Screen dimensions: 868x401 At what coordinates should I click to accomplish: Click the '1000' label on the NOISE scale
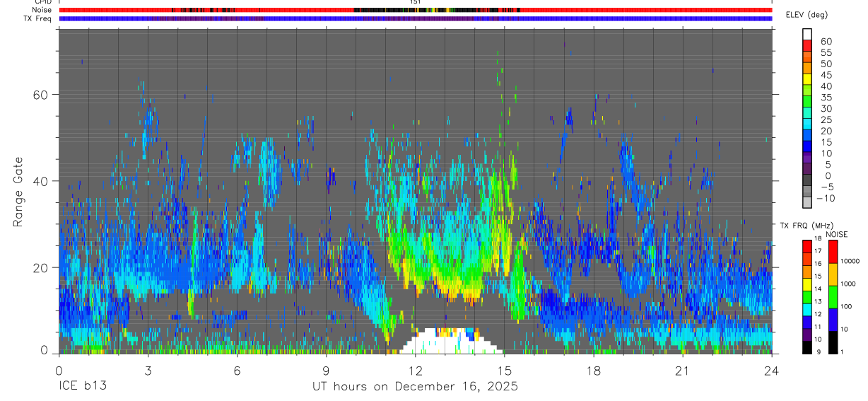848,284
